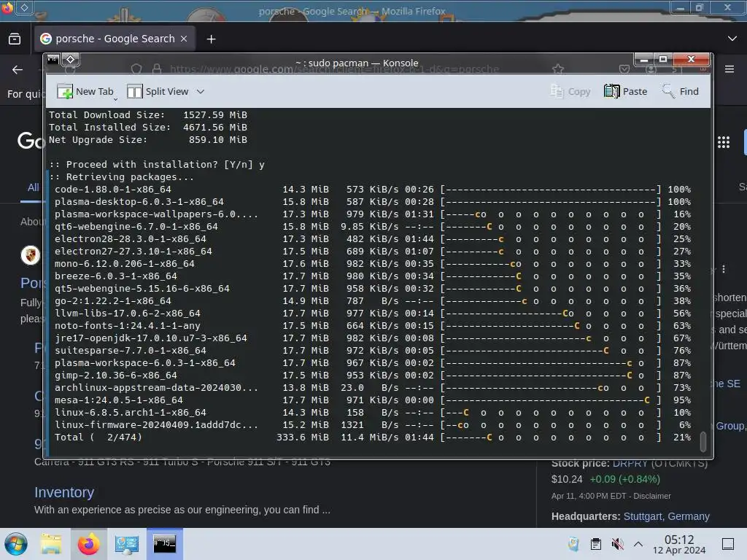The height and width of the screenshot is (560, 747).
Task: Open system settings taskbar icon
Action: [127, 544]
